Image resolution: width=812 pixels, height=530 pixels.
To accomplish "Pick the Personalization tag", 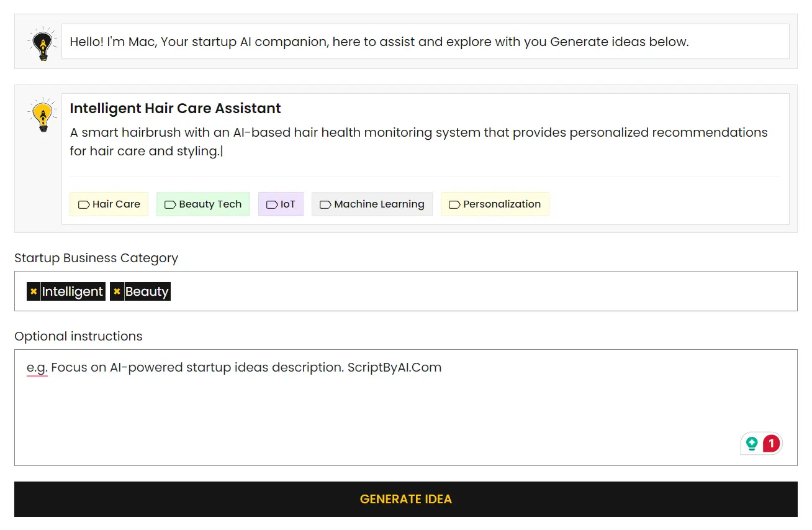I will [x=495, y=204].
